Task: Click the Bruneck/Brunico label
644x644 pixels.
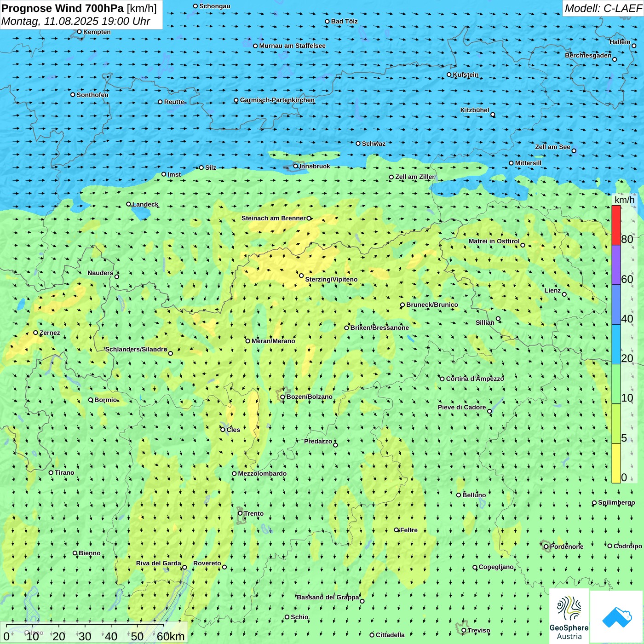Action: click(432, 305)
